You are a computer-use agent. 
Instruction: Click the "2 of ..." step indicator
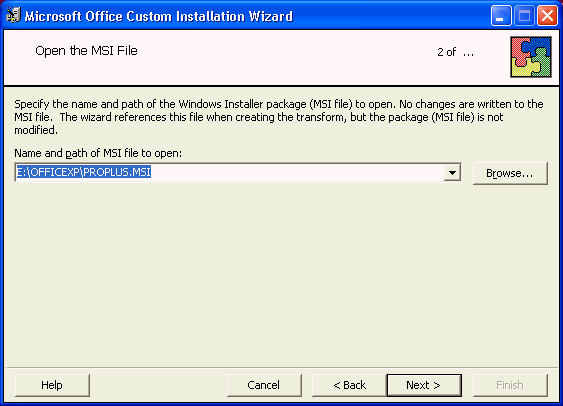coord(455,52)
